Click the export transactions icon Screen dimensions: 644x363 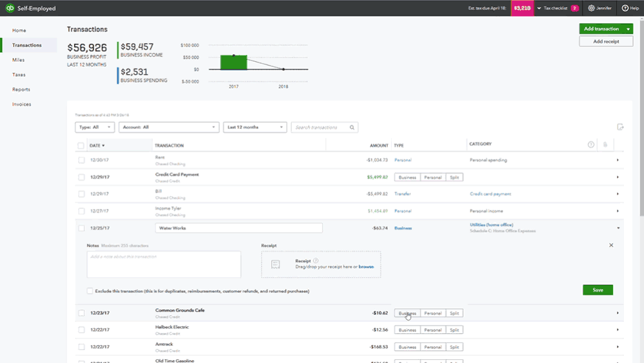(x=620, y=127)
